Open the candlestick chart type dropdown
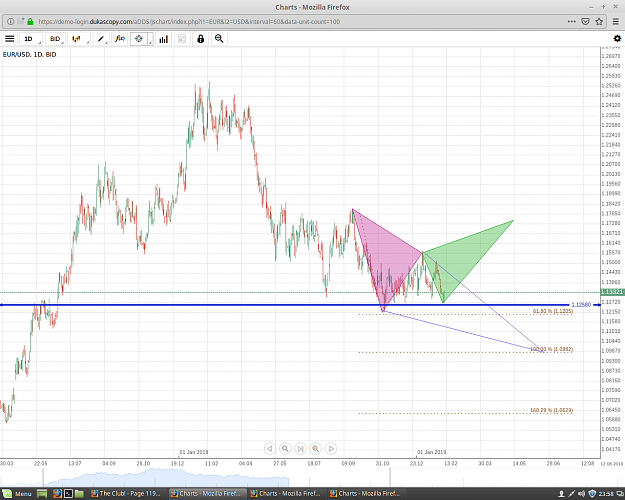The image size is (625, 500). click(79, 39)
